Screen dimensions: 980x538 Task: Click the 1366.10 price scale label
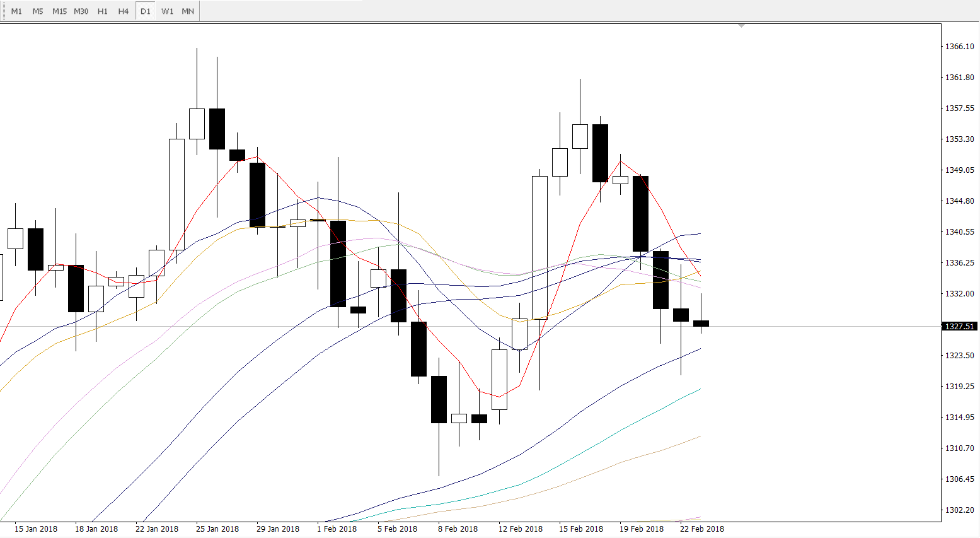(x=959, y=47)
